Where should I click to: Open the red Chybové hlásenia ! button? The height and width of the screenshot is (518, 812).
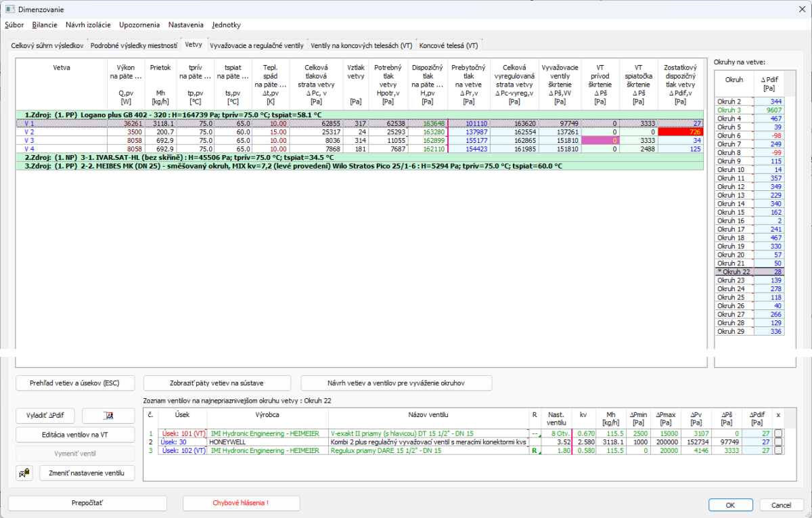pos(242,503)
